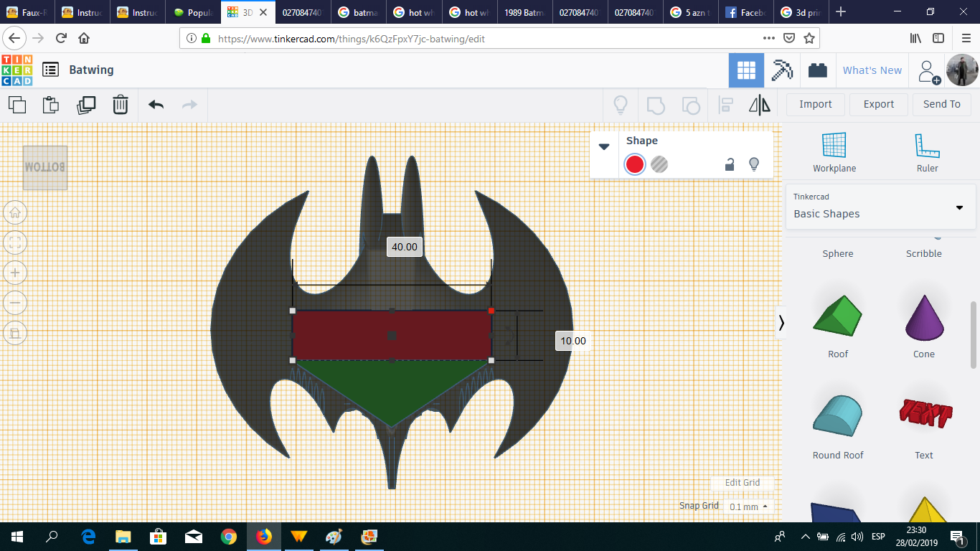The height and width of the screenshot is (551, 980).
Task: Open What's New
Action: coord(872,70)
